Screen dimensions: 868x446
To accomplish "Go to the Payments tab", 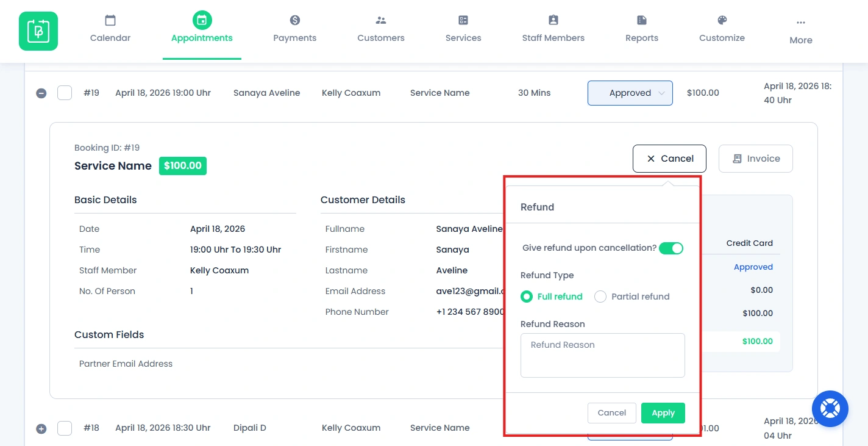I will pyautogui.click(x=295, y=38).
